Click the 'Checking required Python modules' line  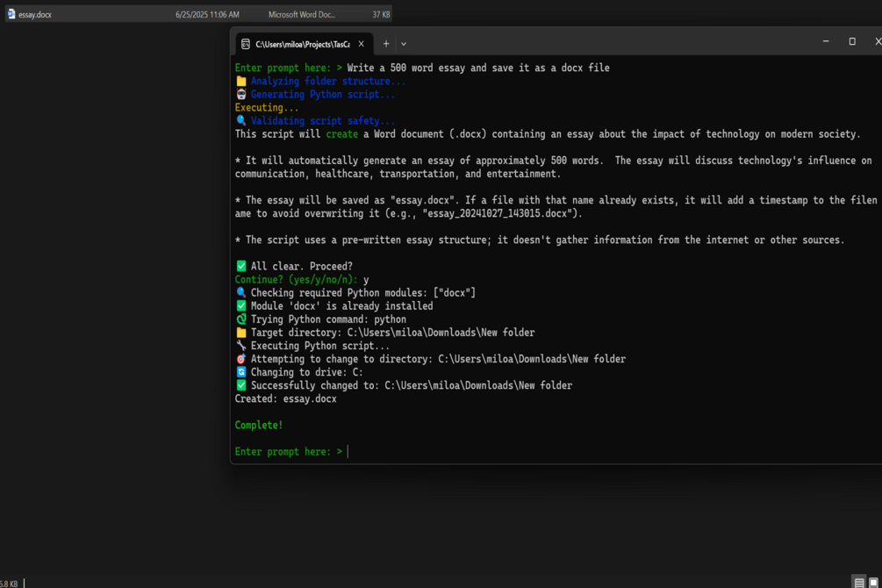pos(355,292)
